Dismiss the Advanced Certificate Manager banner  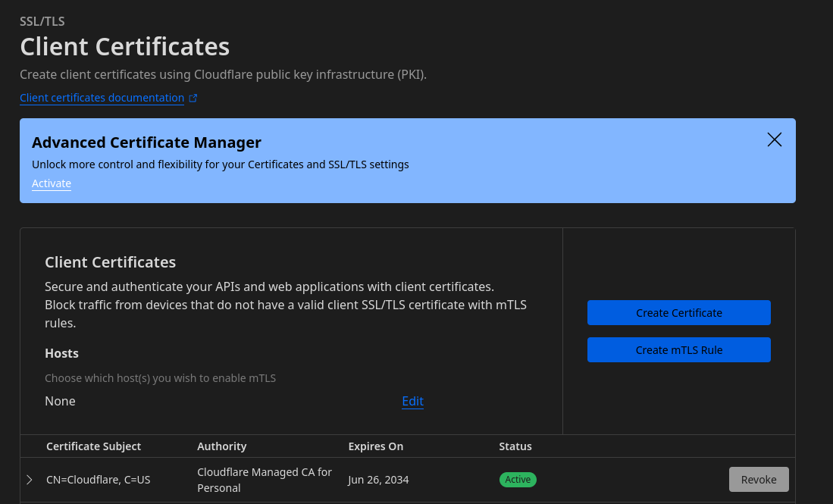click(774, 139)
